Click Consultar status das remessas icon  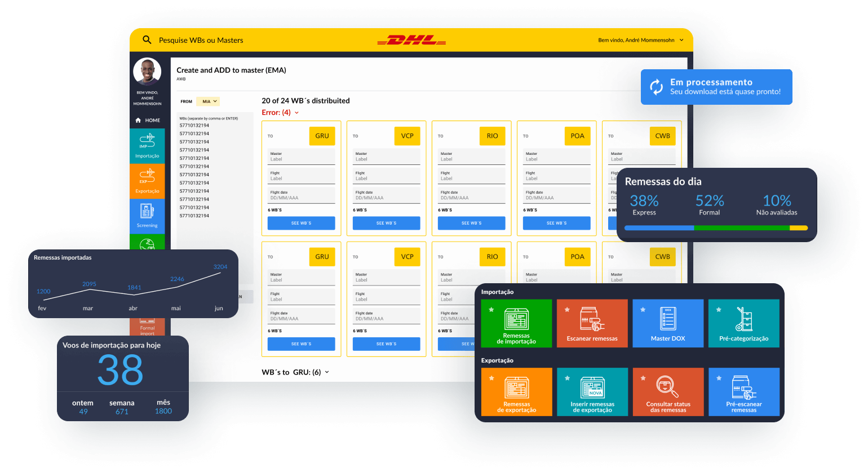point(667,387)
